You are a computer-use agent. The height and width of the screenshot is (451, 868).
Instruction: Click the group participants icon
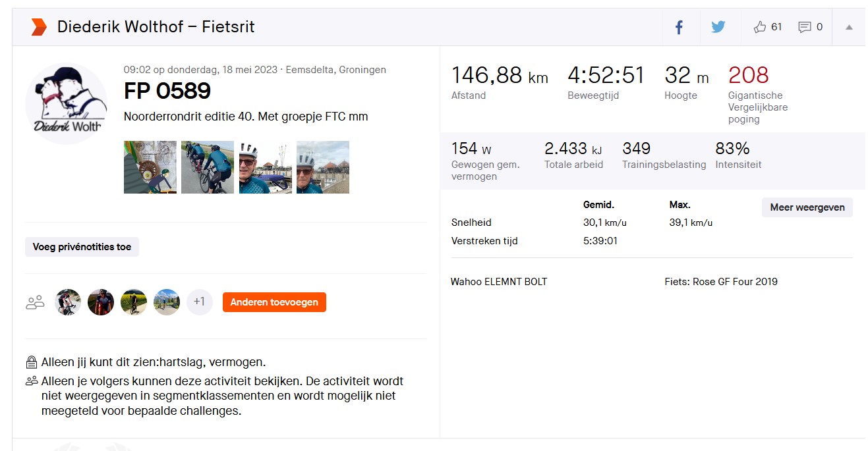(35, 302)
